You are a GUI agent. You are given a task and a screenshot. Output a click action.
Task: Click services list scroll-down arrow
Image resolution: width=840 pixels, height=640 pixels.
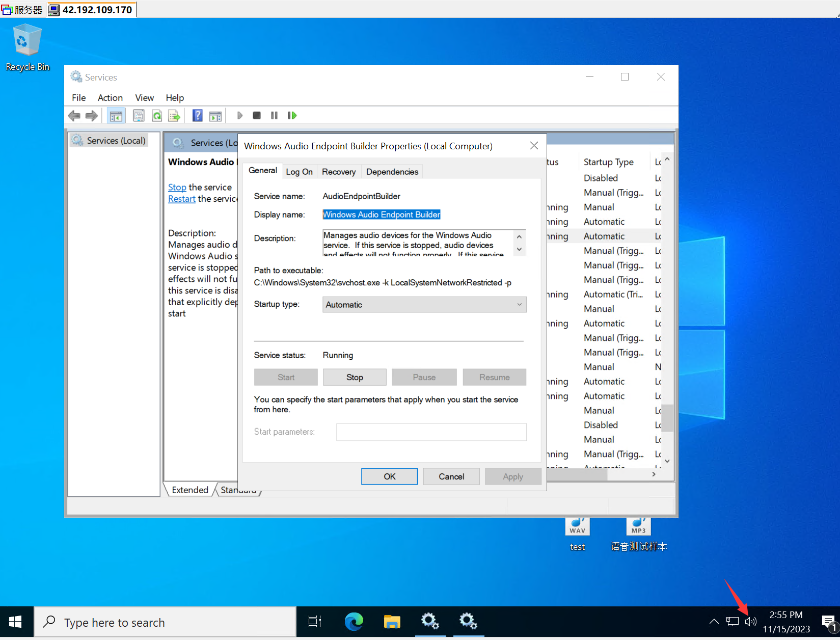(x=667, y=461)
